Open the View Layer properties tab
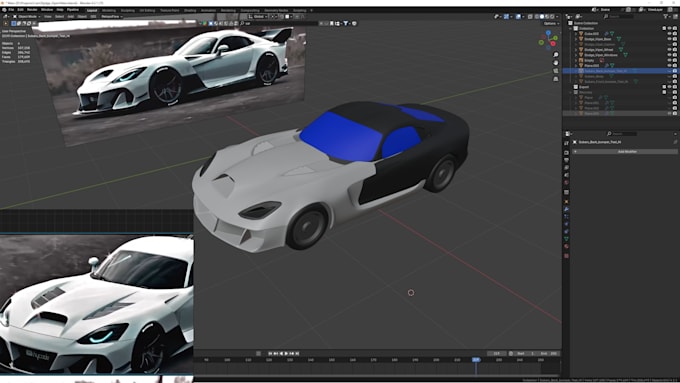Viewport: 680px width, 383px height. coord(566,167)
